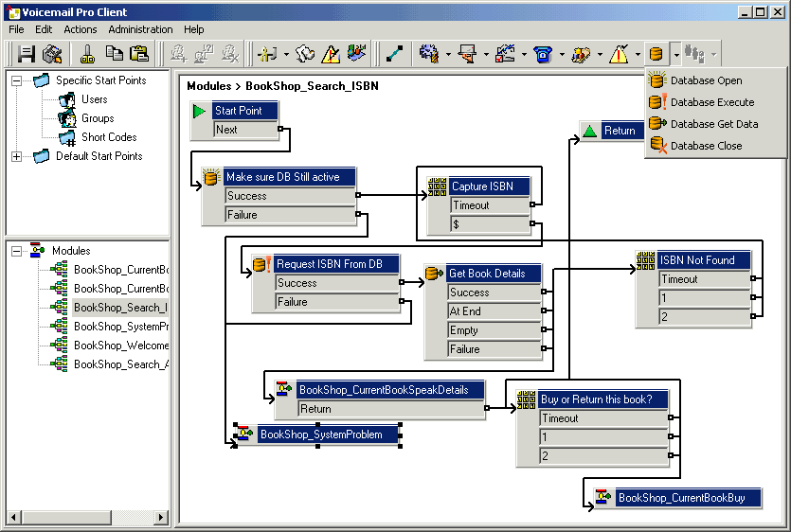This screenshot has width=791, height=532.
Task: Collapse the Modules tree node
Action: coord(17,251)
